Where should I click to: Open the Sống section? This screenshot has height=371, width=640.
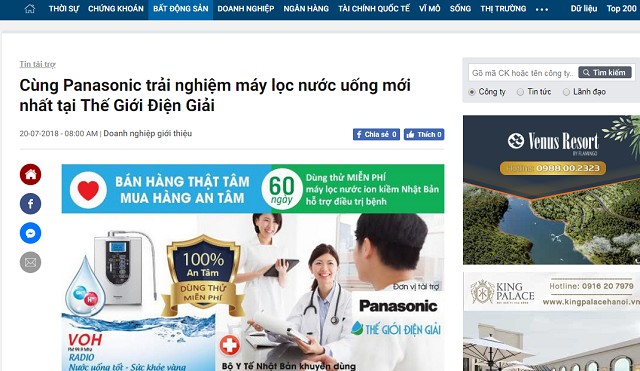pos(460,9)
